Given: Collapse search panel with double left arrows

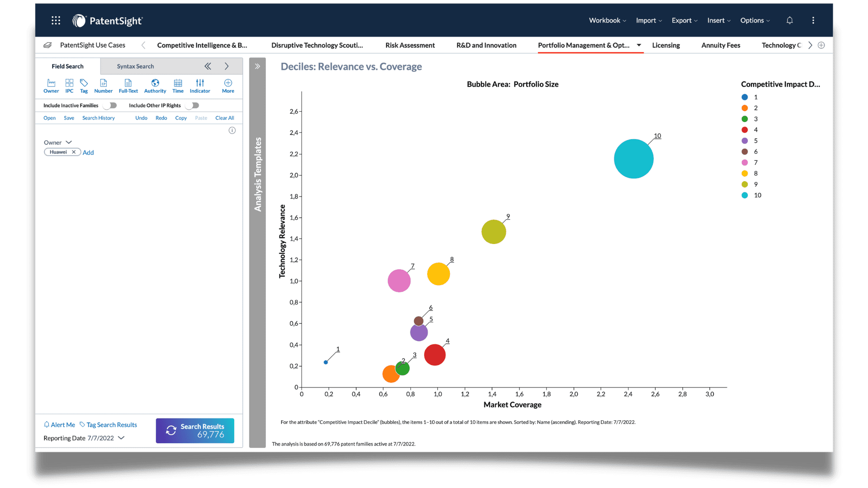Looking at the screenshot, I should click(208, 66).
